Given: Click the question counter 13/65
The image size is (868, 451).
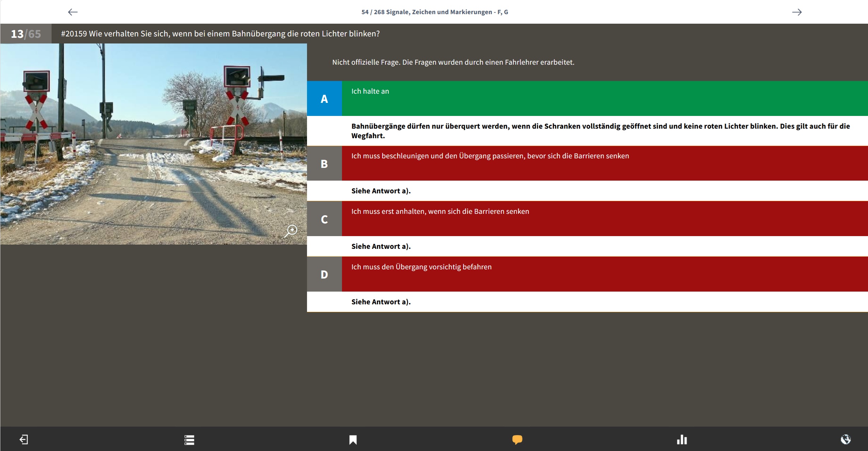Looking at the screenshot, I should 26,34.
